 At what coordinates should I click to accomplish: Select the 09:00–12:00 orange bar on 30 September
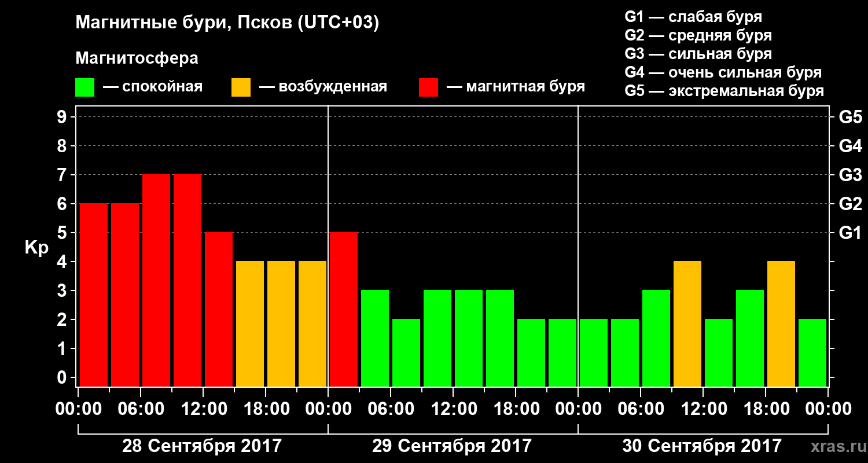pyautogui.click(x=687, y=324)
